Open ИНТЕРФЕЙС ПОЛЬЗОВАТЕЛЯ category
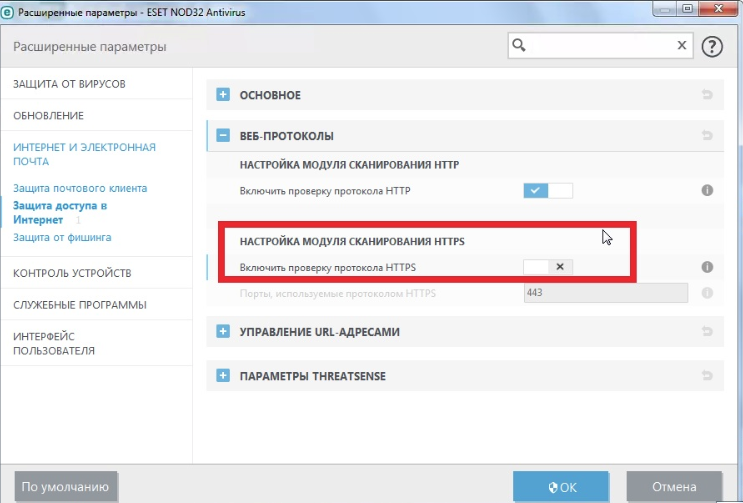This screenshot has height=503, width=743. (54, 343)
